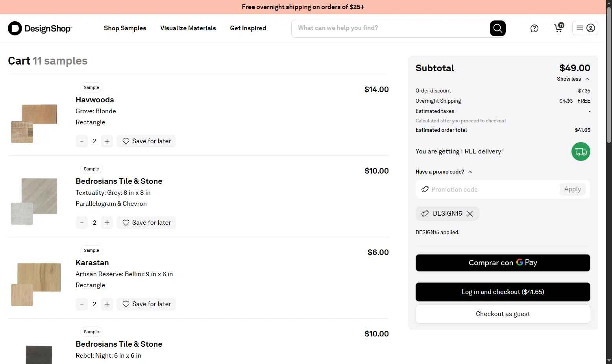Click Checkout as guest button
This screenshot has width=612, height=364.
pos(503,314)
